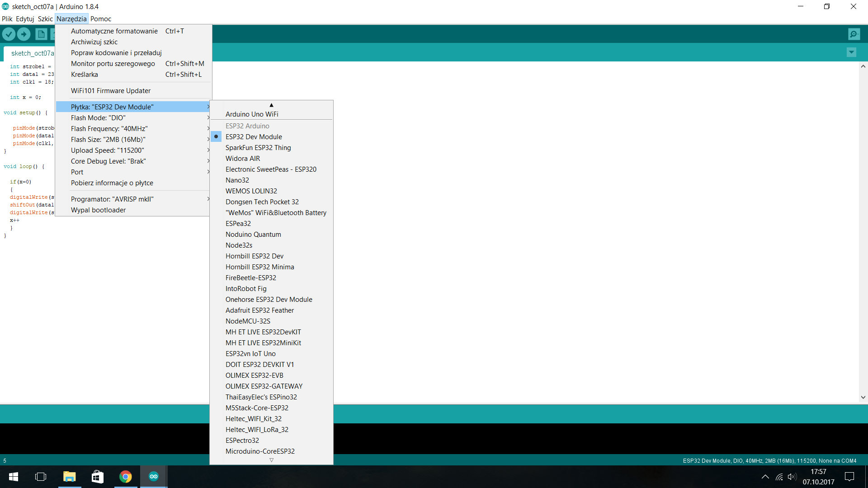Select WEMOS LOLIN32 board
This screenshot has height=488, width=868.
pyautogui.click(x=271, y=191)
